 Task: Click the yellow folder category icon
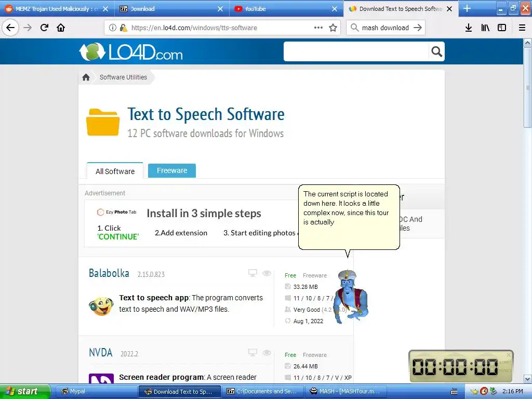[x=103, y=122]
